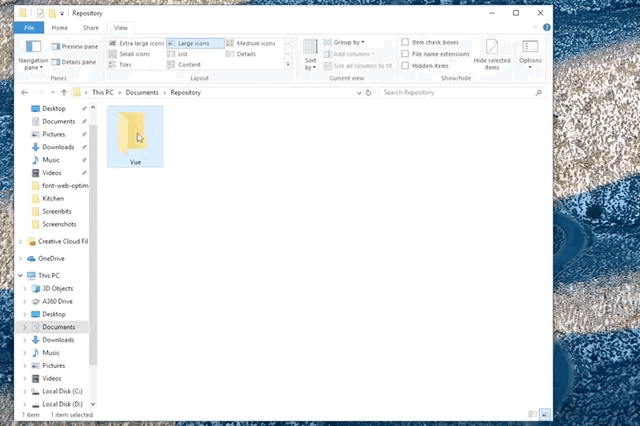This screenshot has height=426, width=640.
Task: Select Local Disk (D:) in tree
Action: [x=62, y=404]
